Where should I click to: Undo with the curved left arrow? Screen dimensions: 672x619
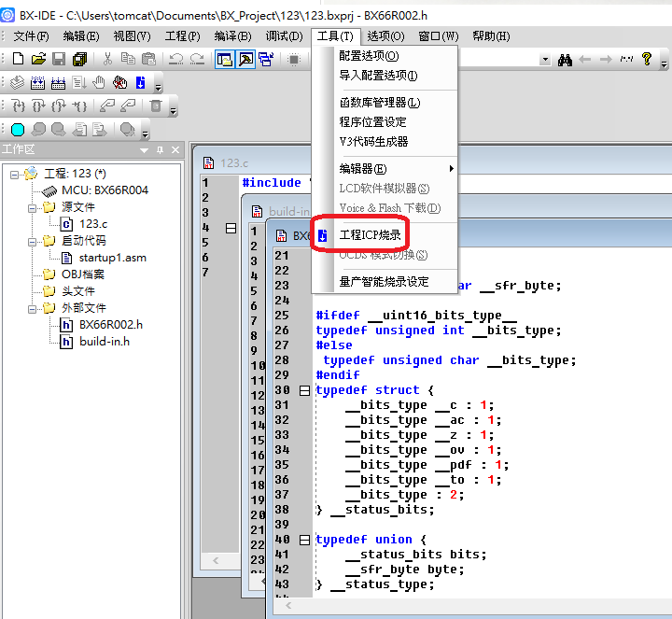175,59
